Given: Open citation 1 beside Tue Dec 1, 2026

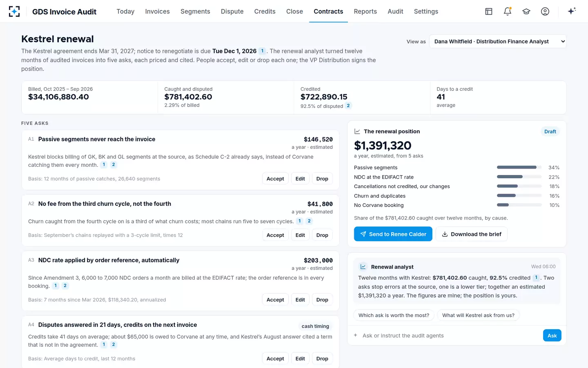Looking at the screenshot, I should click(262, 51).
